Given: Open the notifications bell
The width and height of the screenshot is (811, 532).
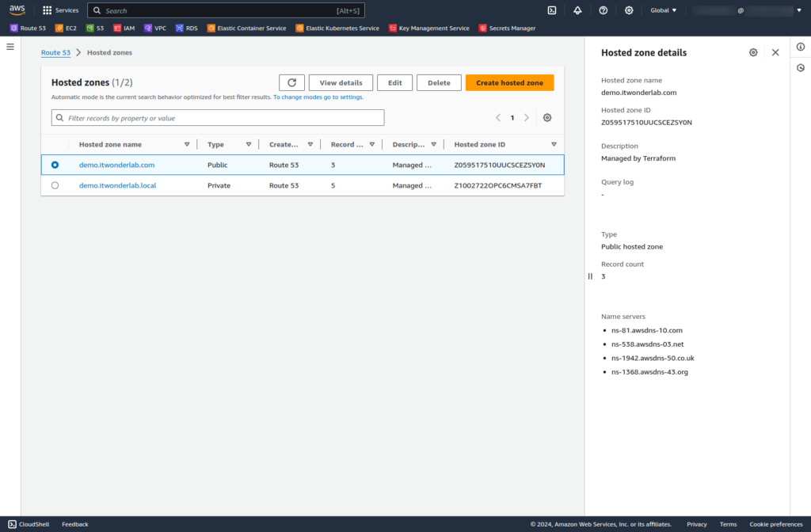Looking at the screenshot, I should (x=577, y=10).
